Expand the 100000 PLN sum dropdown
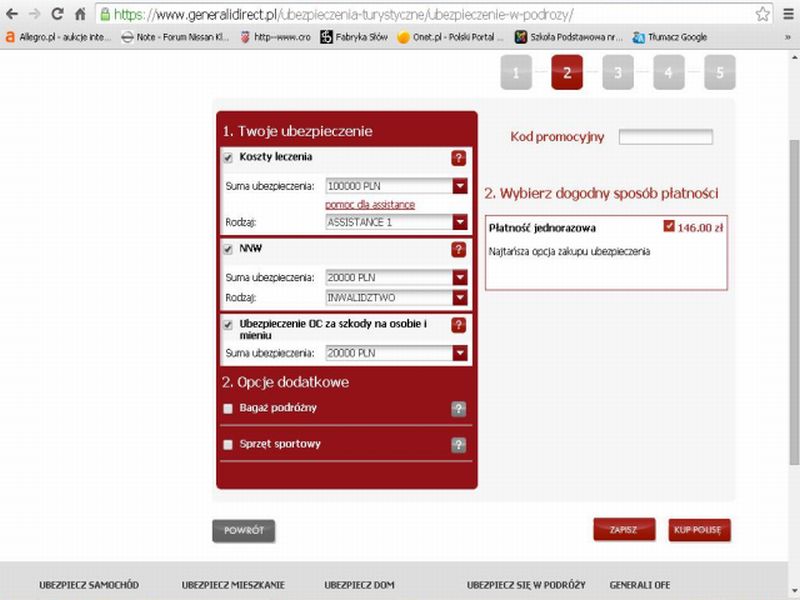This screenshot has width=800, height=600. (460, 186)
